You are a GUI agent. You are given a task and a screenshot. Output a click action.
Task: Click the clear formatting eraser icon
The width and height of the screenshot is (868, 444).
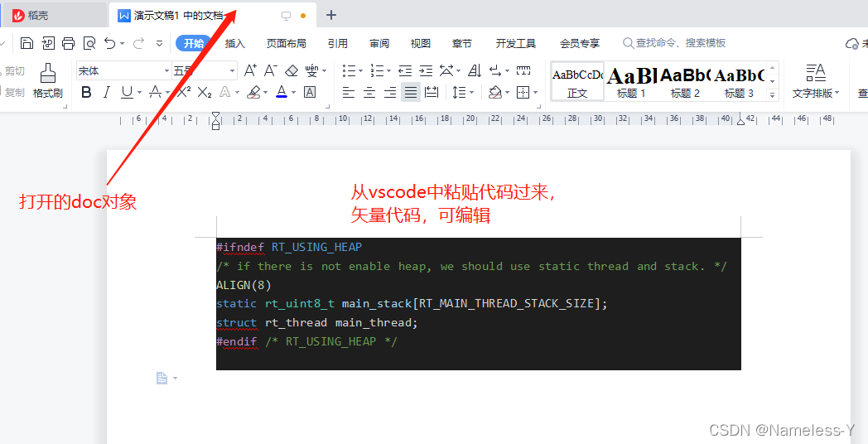coord(292,71)
